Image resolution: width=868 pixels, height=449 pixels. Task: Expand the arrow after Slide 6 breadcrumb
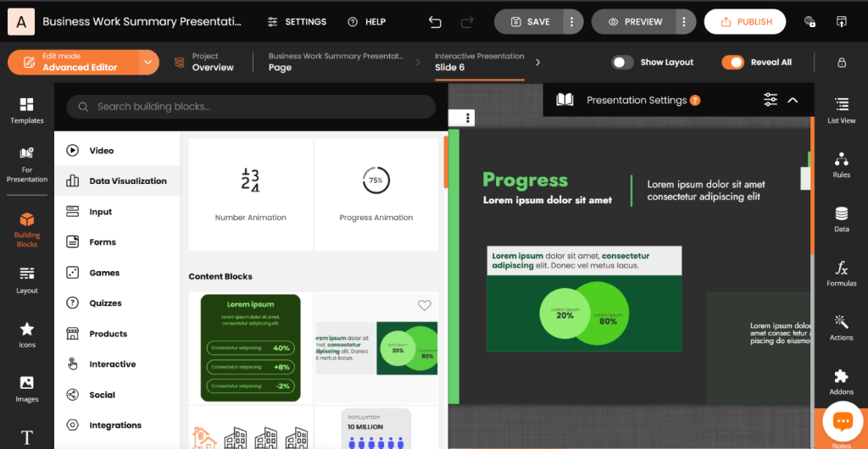pyautogui.click(x=537, y=62)
